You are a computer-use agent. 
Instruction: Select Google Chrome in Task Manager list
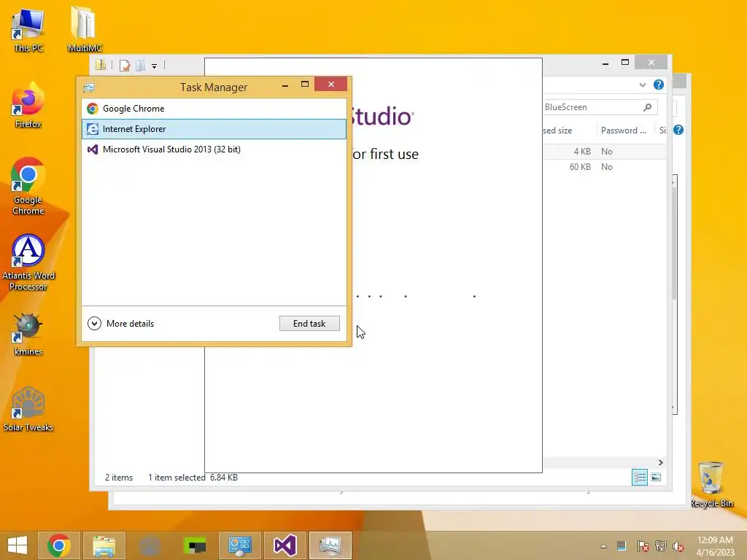pos(214,109)
